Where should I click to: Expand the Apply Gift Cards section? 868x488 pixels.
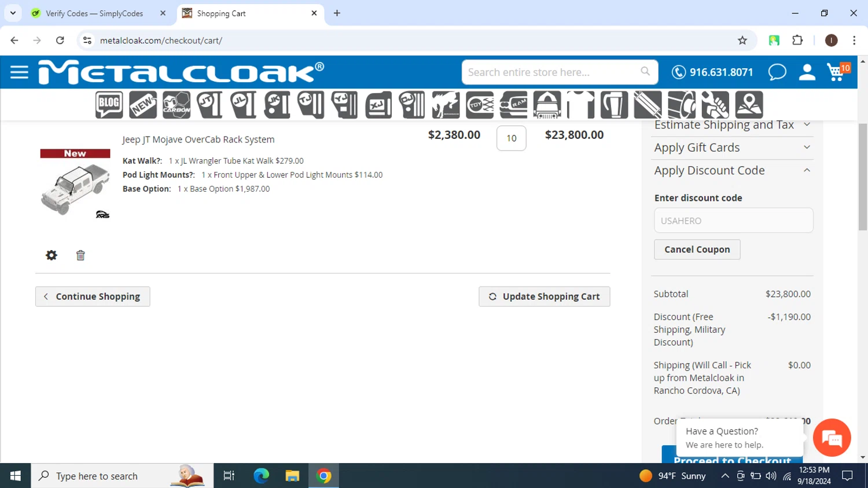(x=732, y=148)
